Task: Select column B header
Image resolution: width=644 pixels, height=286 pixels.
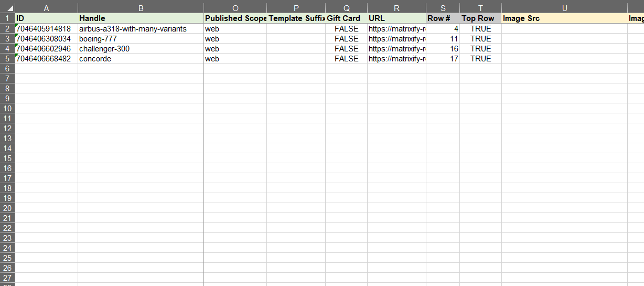Action: coord(141,8)
